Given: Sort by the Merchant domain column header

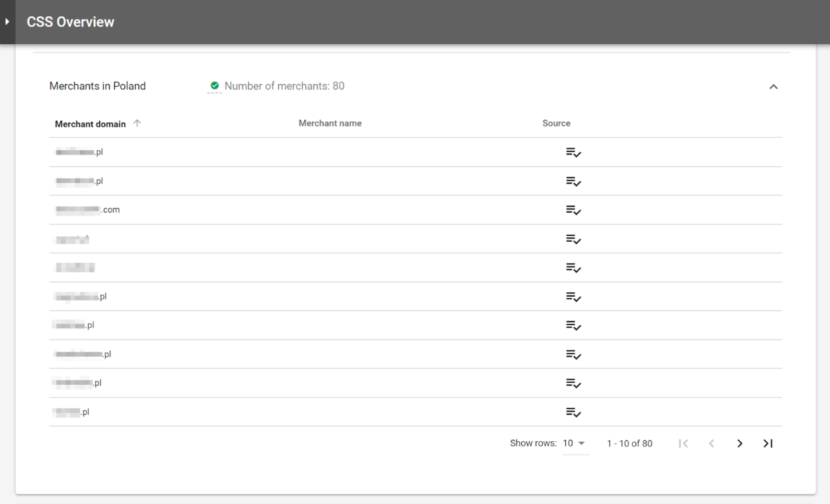Looking at the screenshot, I should pos(90,124).
